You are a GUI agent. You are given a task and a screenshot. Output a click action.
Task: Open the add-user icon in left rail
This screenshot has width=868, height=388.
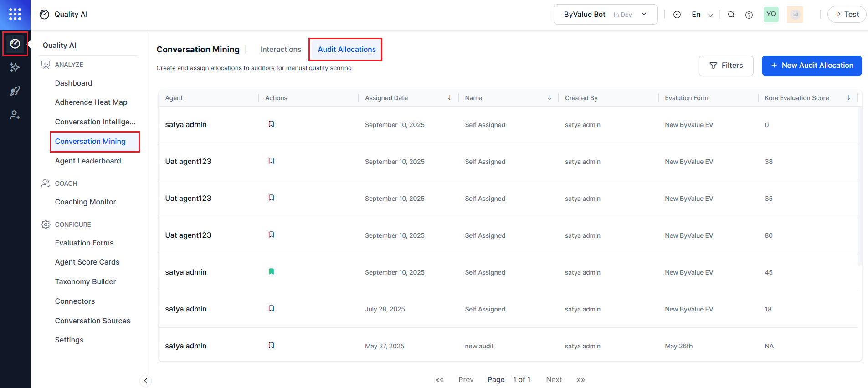[x=15, y=115]
